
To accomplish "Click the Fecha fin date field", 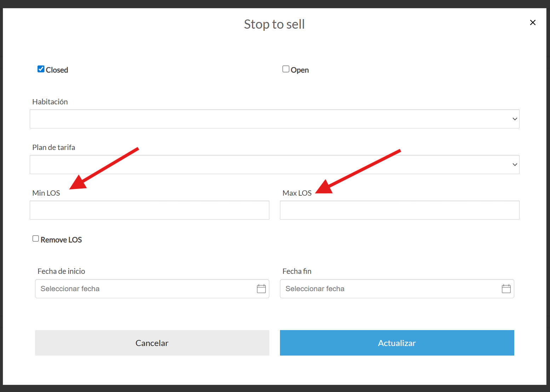I will pos(389,289).
